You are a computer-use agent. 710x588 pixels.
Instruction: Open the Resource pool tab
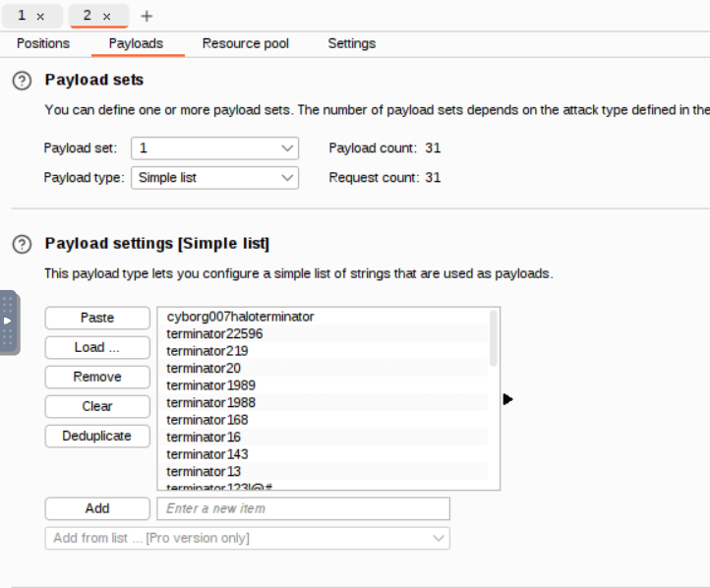(245, 44)
